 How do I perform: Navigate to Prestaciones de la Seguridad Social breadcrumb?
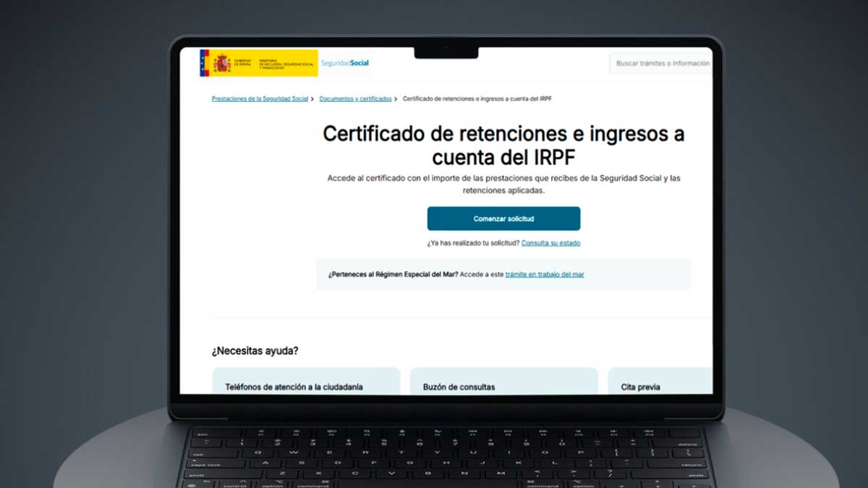[x=260, y=98]
